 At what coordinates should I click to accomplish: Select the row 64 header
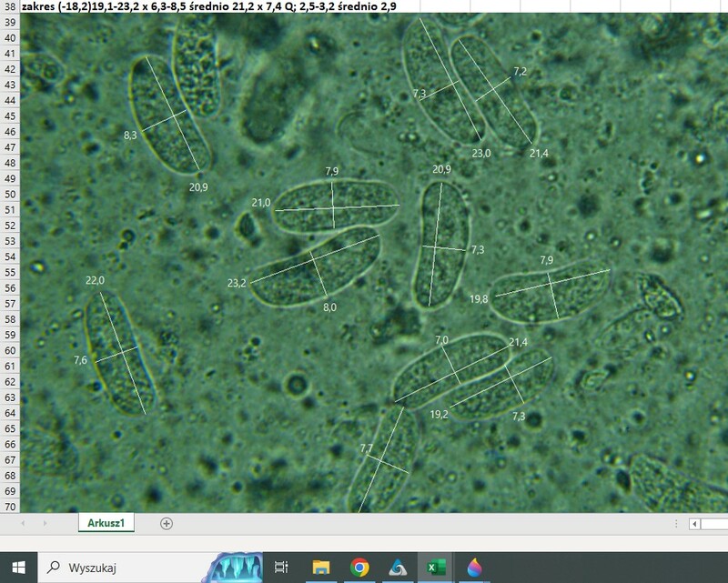tap(10, 413)
